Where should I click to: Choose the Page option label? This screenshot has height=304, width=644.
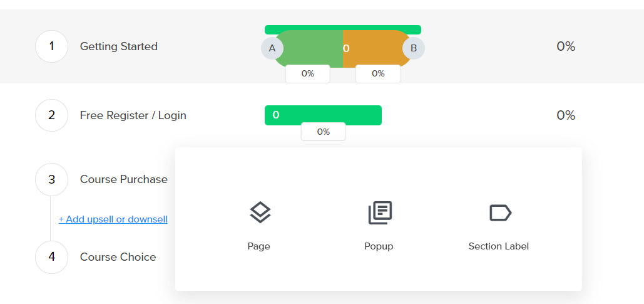[258, 246]
